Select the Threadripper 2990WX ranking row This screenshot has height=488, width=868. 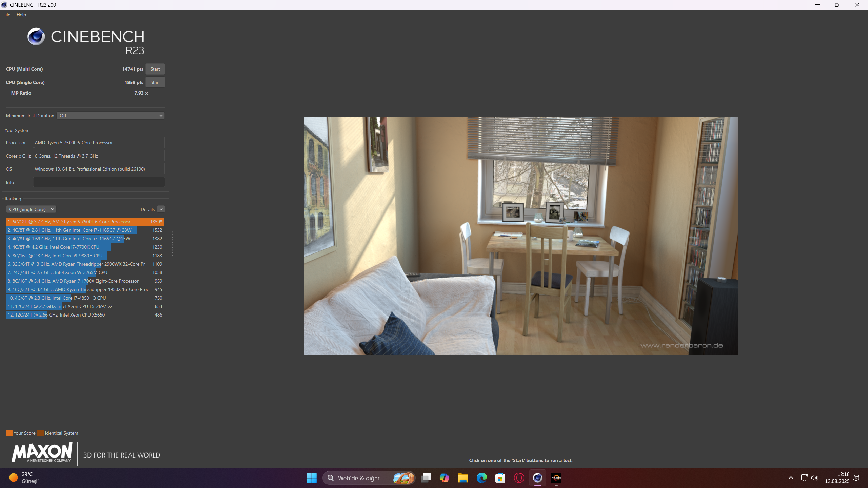[85, 264]
